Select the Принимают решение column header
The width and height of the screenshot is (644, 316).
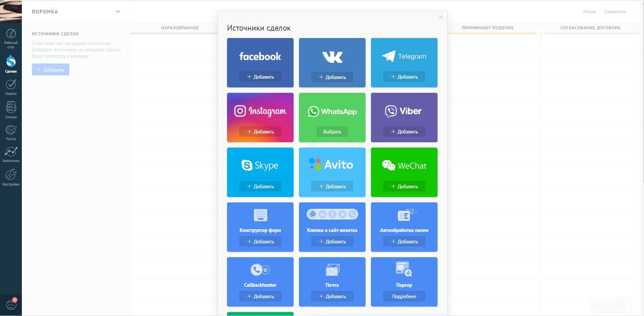(488, 28)
